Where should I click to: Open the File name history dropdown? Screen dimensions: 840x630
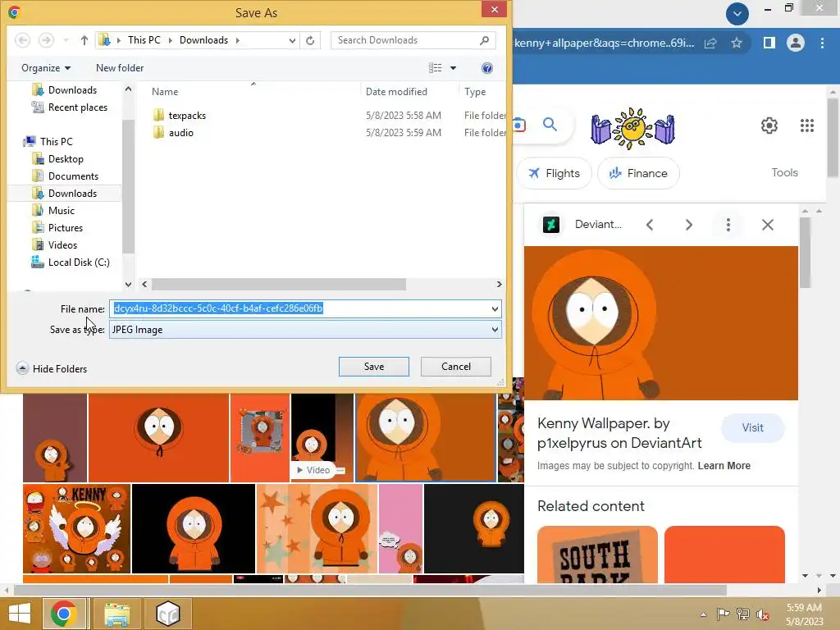(x=495, y=308)
